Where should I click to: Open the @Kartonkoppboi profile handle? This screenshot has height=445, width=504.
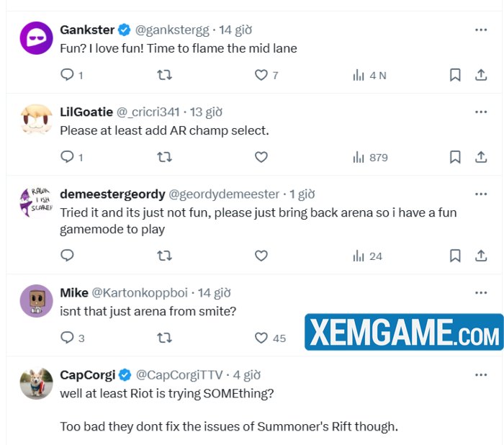tap(140, 293)
